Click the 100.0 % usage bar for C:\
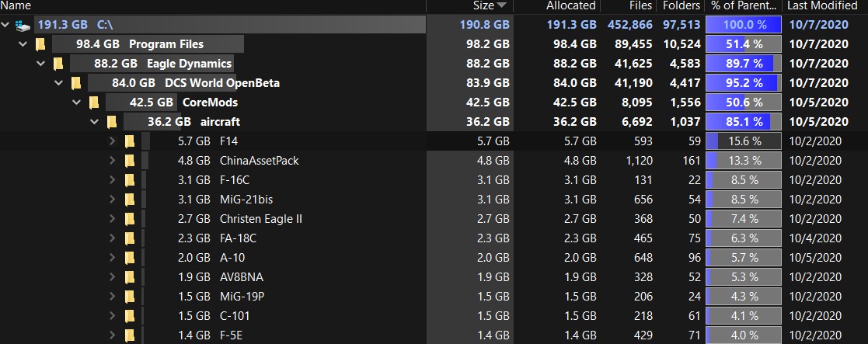 point(744,25)
